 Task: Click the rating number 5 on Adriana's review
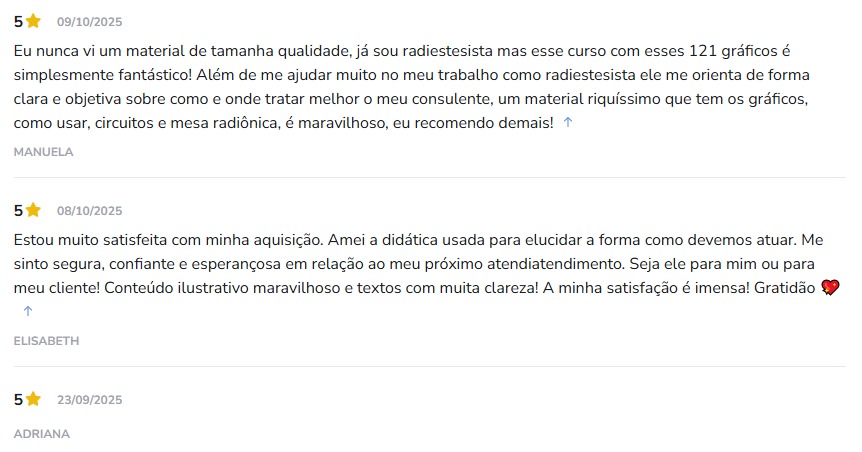(18, 399)
